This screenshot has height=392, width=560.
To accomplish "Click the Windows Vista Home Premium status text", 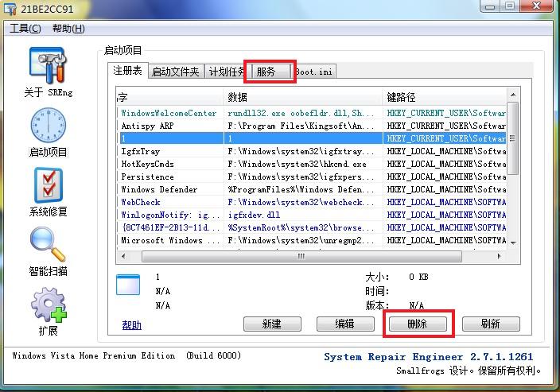I will 126,355.
